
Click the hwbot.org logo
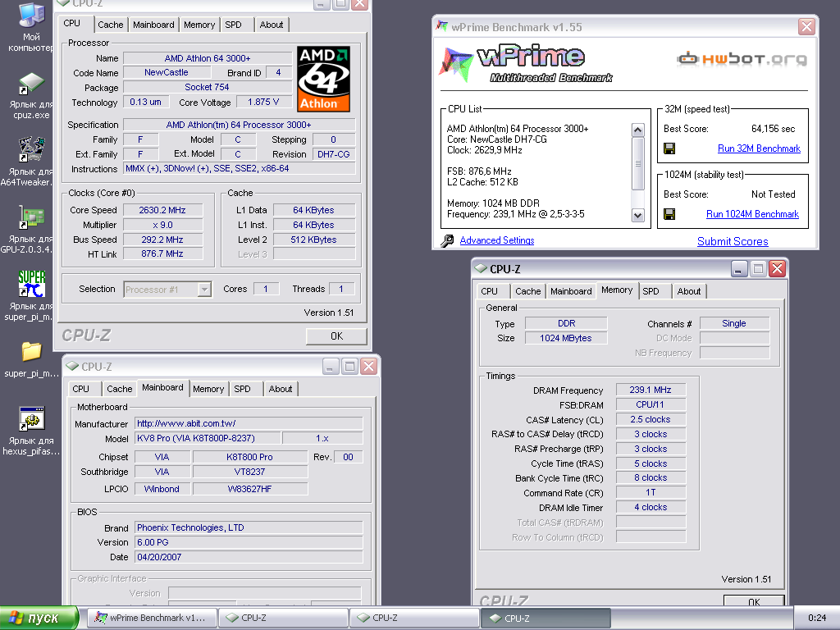(x=742, y=58)
